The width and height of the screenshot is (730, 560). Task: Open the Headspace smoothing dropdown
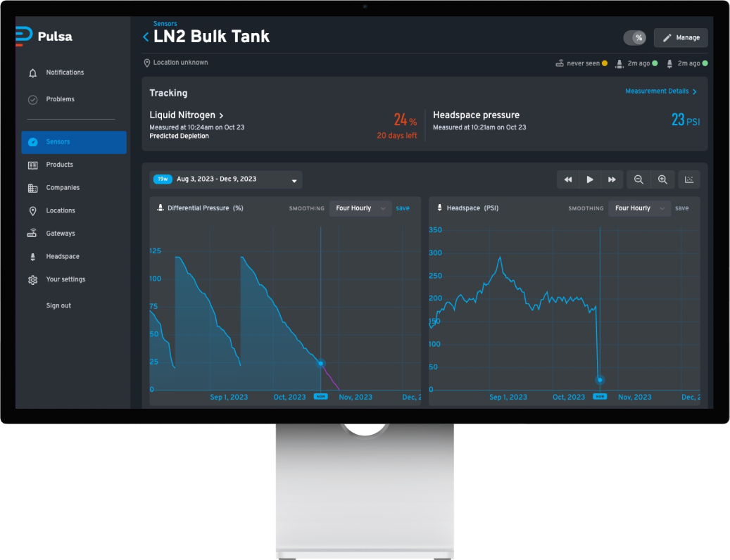pos(639,208)
